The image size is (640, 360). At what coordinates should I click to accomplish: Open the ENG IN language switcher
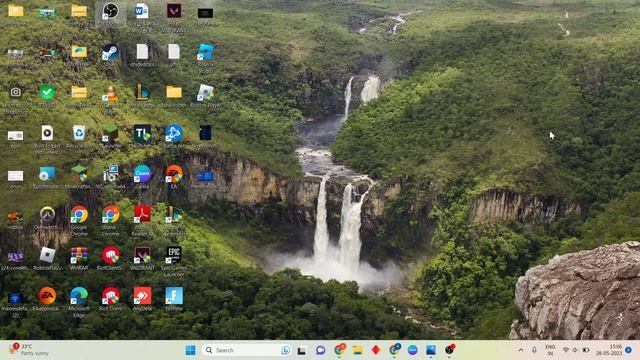coord(550,350)
